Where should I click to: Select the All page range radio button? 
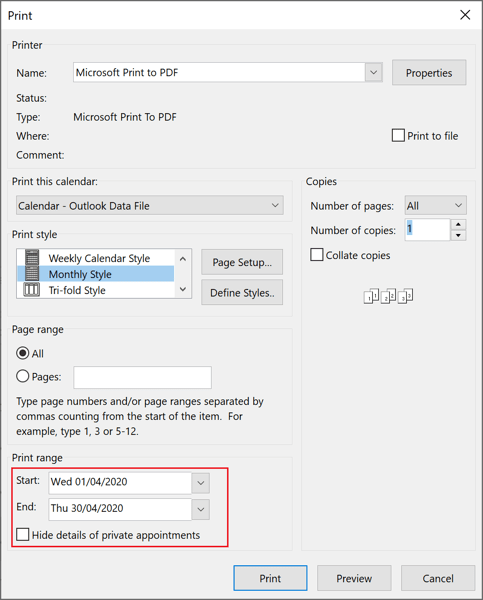pyautogui.click(x=23, y=353)
